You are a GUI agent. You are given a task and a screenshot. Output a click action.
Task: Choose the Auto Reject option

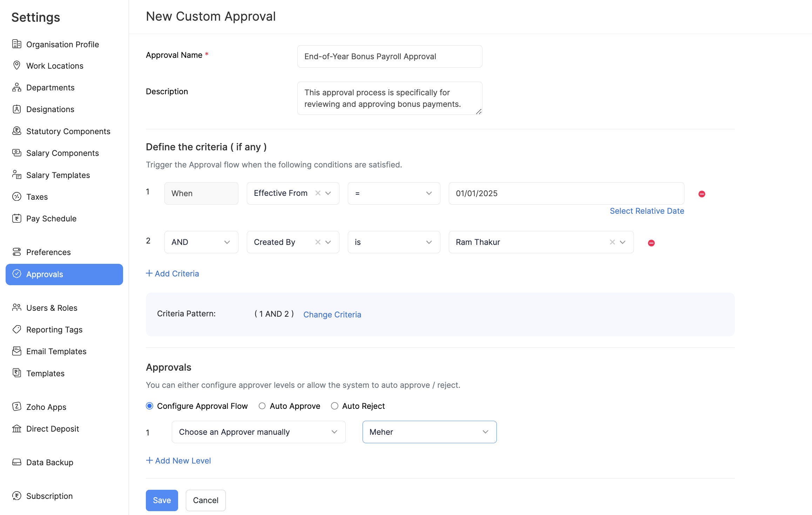click(334, 406)
